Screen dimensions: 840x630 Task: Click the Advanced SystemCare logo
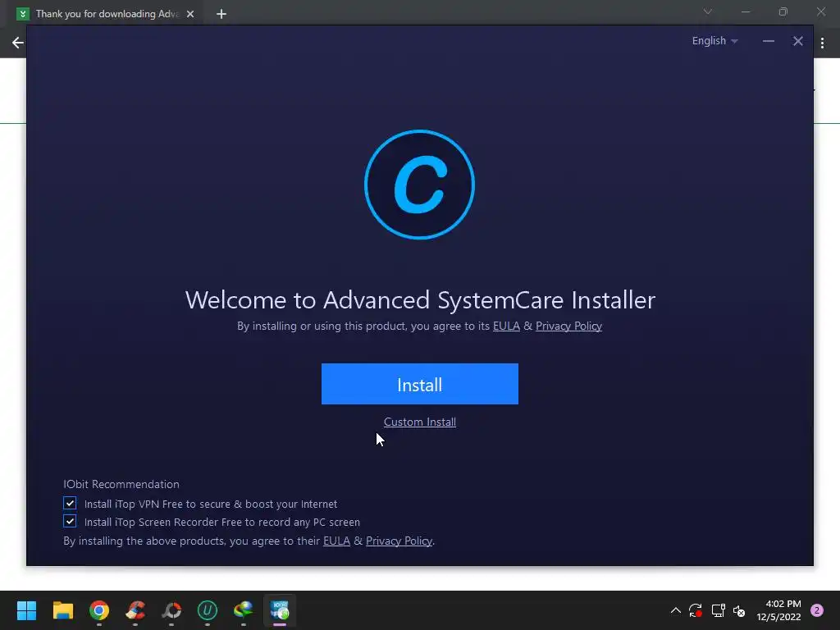click(x=419, y=185)
